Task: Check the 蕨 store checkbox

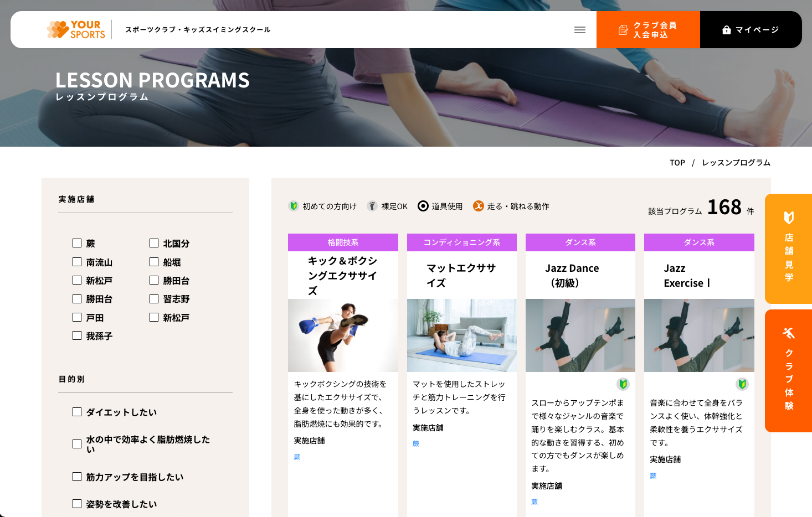Action: tap(77, 243)
